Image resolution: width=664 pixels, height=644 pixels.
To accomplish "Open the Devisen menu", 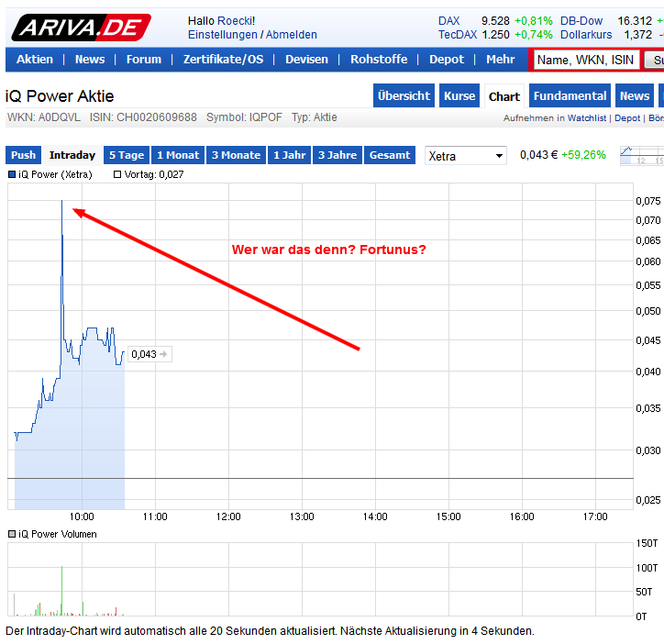I will [306, 60].
